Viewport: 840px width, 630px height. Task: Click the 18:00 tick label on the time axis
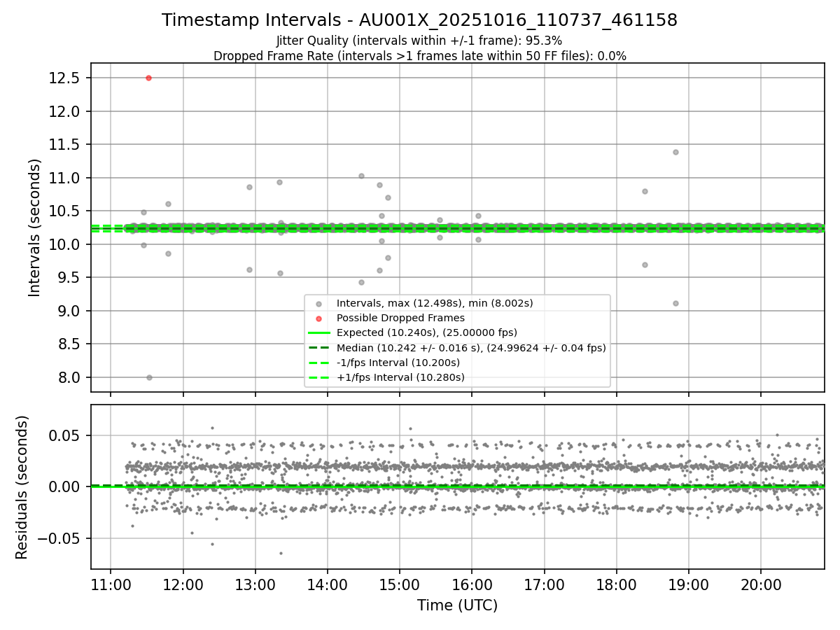click(616, 584)
